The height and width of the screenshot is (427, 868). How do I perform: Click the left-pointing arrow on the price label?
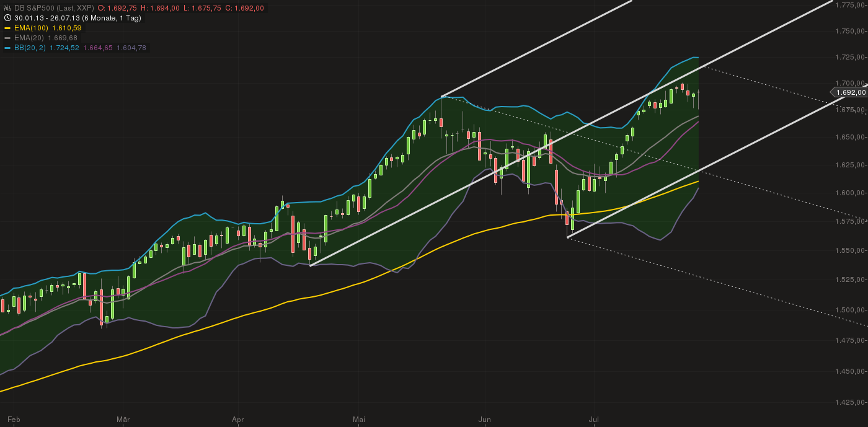(833, 92)
